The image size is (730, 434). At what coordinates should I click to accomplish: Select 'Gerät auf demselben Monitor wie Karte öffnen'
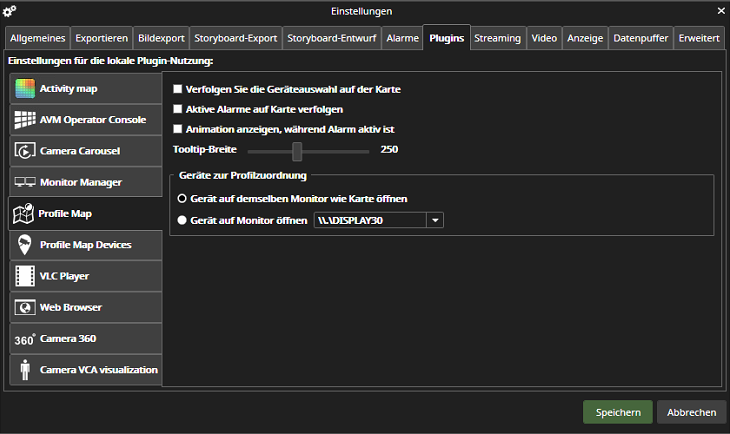click(x=182, y=198)
